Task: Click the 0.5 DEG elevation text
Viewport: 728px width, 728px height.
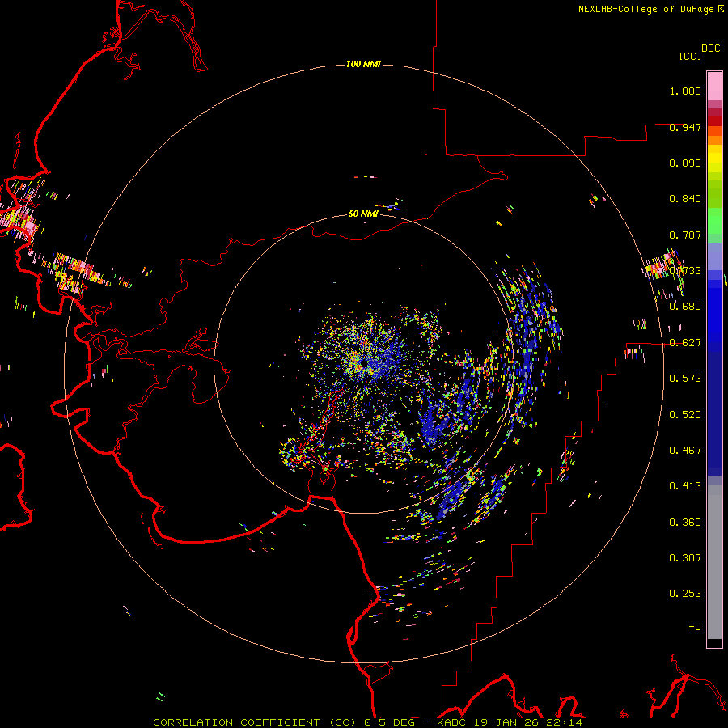Action: [x=390, y=722]
